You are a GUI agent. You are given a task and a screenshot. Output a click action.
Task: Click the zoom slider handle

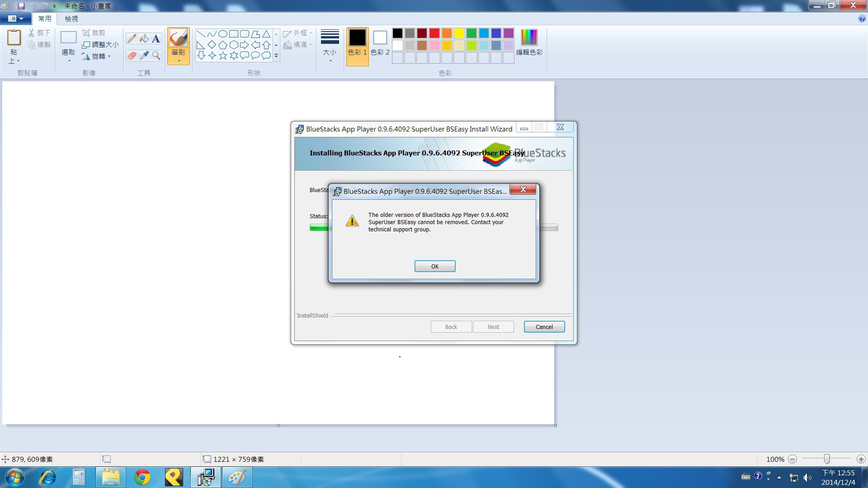(x=826, y=459)
